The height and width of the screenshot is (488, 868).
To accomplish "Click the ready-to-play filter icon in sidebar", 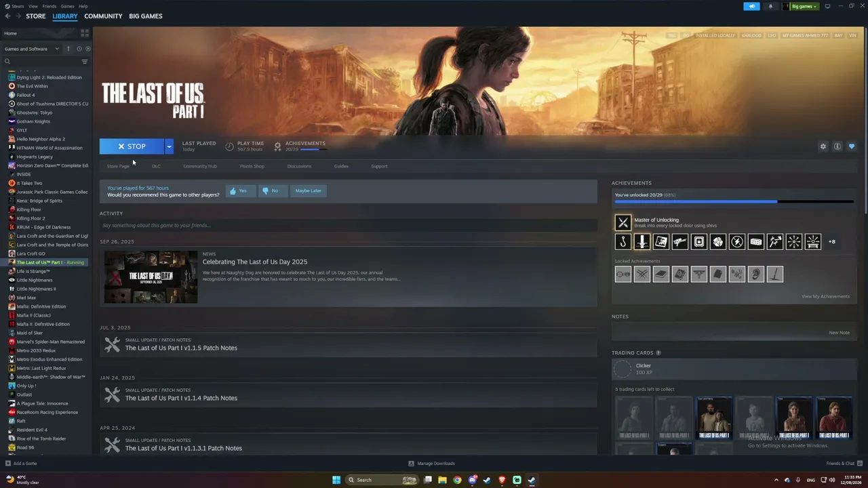I will 87,49.
